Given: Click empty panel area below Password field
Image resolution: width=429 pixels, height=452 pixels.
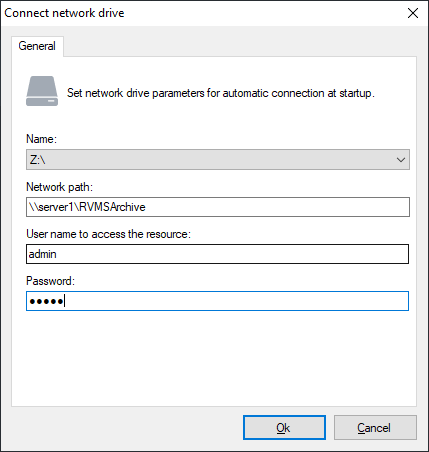Looking at the screenshot, I should click(x=214, y=358).
